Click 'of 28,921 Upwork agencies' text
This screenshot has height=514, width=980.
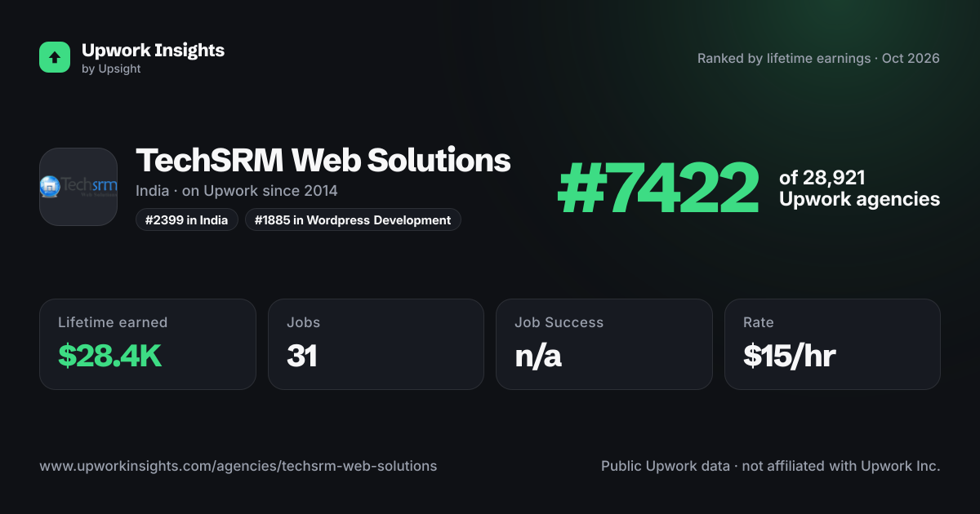pos(860,188)
